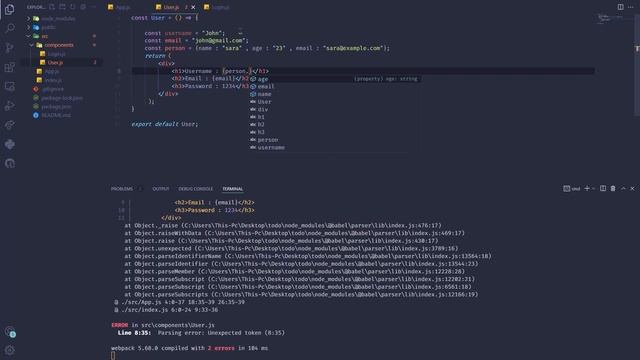640x360 pixels.
Task: Open index.js in the file tree
Action: (x=53, y=80)
